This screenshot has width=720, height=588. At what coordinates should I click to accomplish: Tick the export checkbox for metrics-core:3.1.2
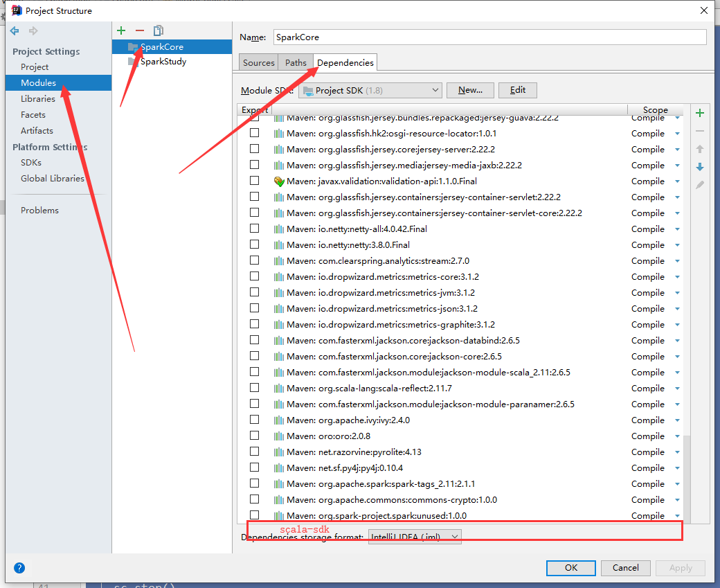tap(254, 276)
